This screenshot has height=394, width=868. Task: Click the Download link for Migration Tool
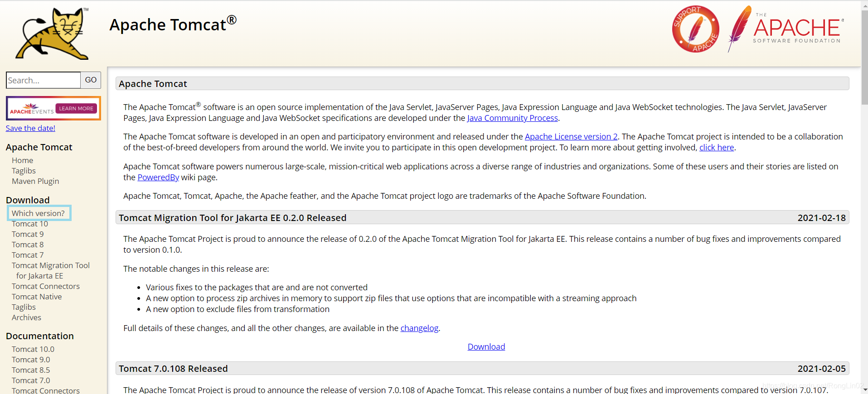pyautogui.click(x=486, y=347)
